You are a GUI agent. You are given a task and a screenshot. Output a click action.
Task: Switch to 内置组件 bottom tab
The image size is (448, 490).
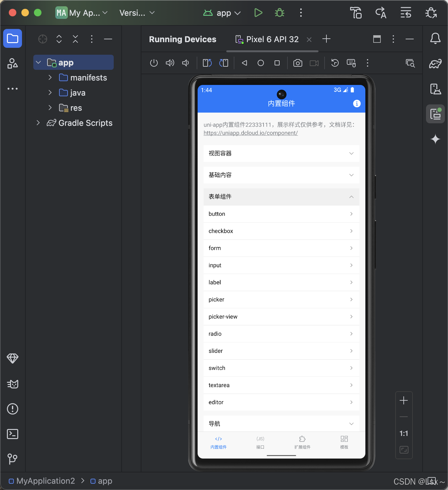click(219, 443)
